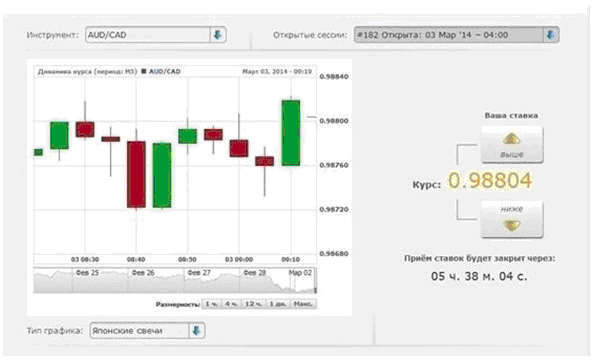
Task: Click the 'выше' up-arrow bet button
Action: [512, 144]
